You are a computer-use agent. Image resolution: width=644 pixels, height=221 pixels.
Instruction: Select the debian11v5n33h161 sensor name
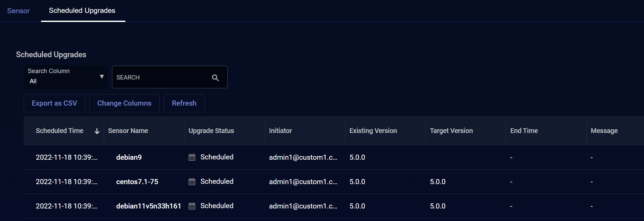[x=149, y=206]
